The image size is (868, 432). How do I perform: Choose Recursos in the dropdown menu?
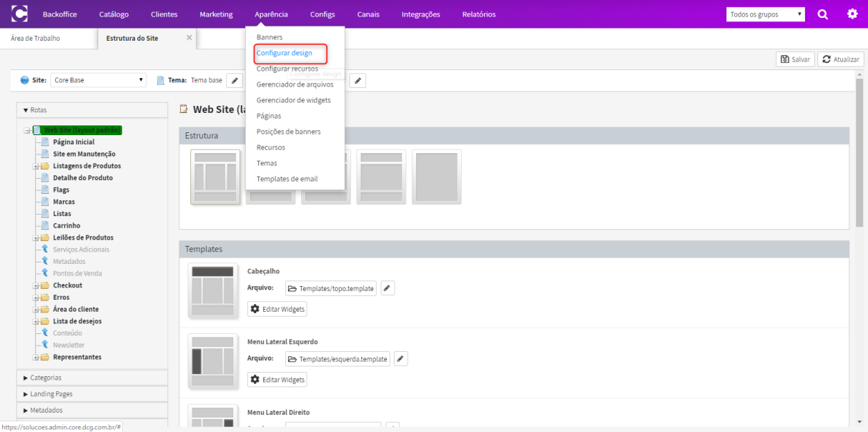click(x=271, y=147)
